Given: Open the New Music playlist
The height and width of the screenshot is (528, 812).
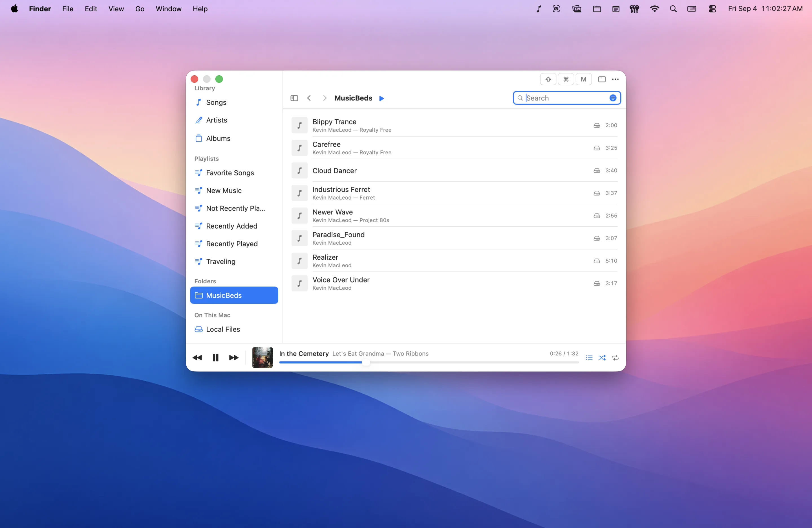Looking at the screenshot, I should click(234, 190).
